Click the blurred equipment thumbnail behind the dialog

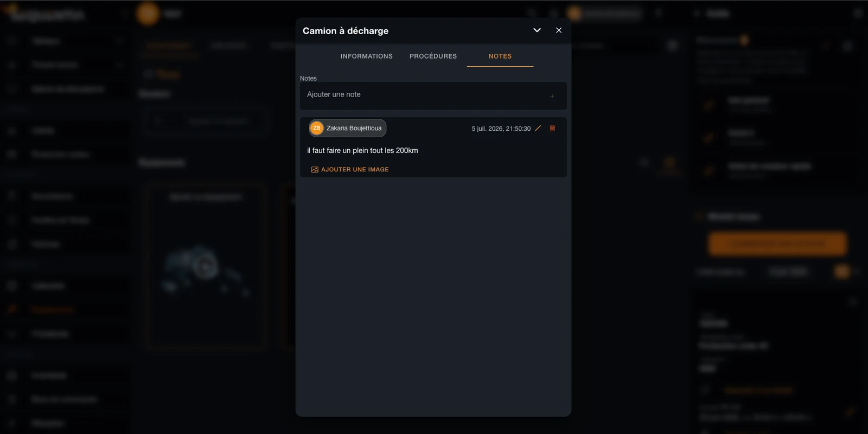pyautogui.click(x=206, y=267)
